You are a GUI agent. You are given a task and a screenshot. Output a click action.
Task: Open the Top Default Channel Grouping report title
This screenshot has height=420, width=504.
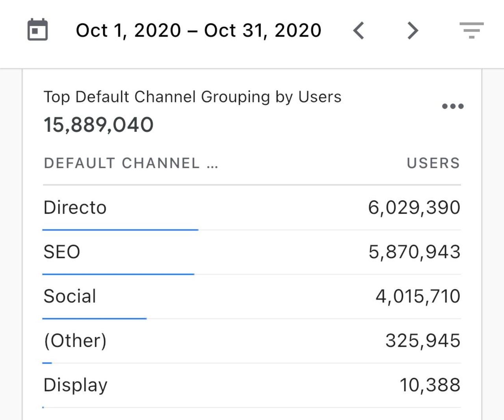[x=193, y=96]
